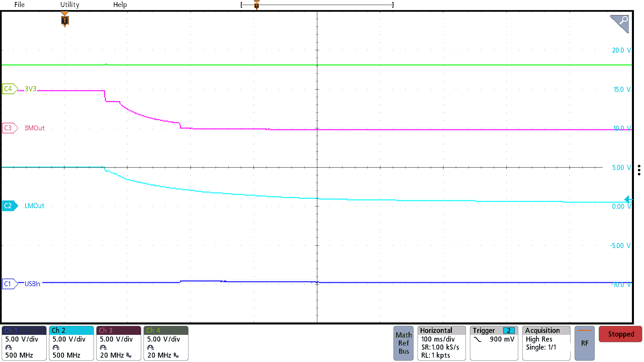Click the C1 USBIn channel badge
This screenshot has height=362, width=644.
[x=9, y=284]
